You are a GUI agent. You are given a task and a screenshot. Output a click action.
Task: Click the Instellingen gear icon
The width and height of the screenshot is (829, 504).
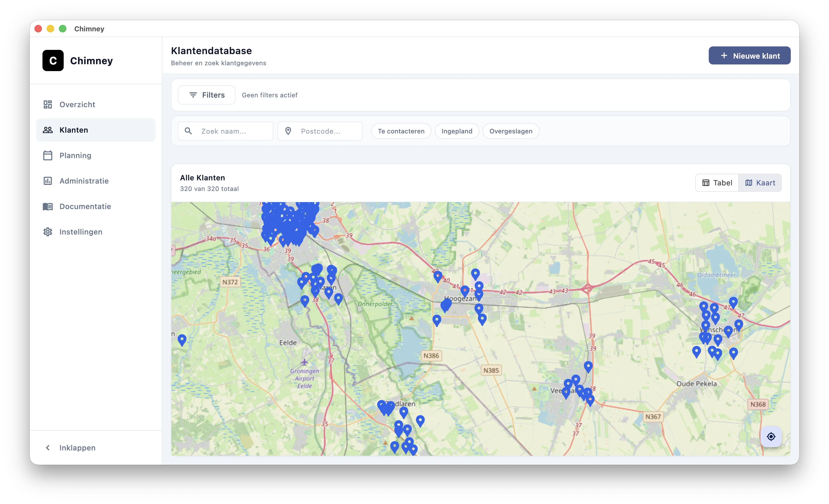click(48, 232)
